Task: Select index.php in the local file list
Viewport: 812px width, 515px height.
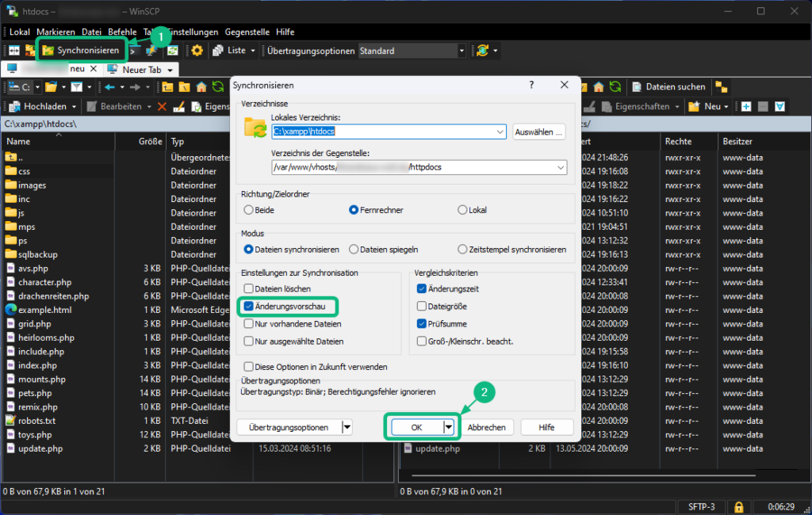Action: (x=37, y=365)
